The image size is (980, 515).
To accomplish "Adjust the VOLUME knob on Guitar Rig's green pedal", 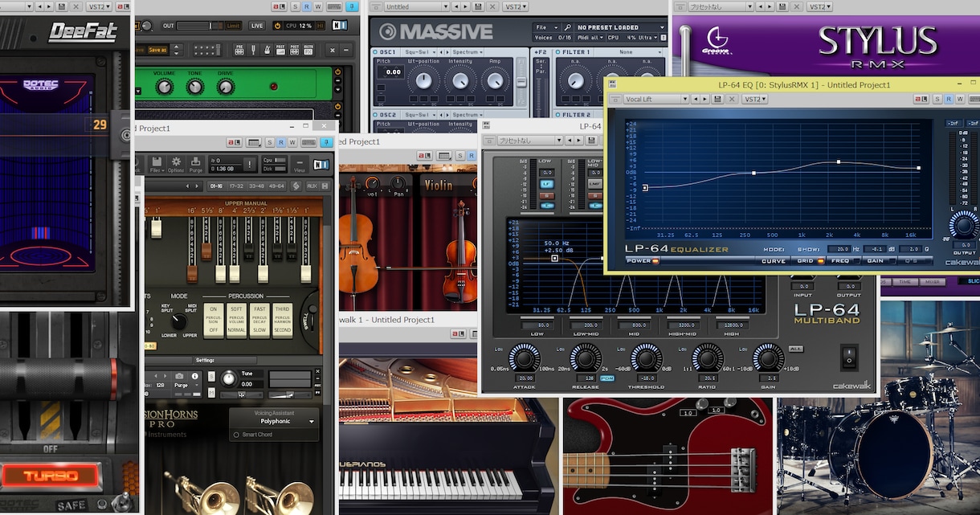I will [164, 86].
